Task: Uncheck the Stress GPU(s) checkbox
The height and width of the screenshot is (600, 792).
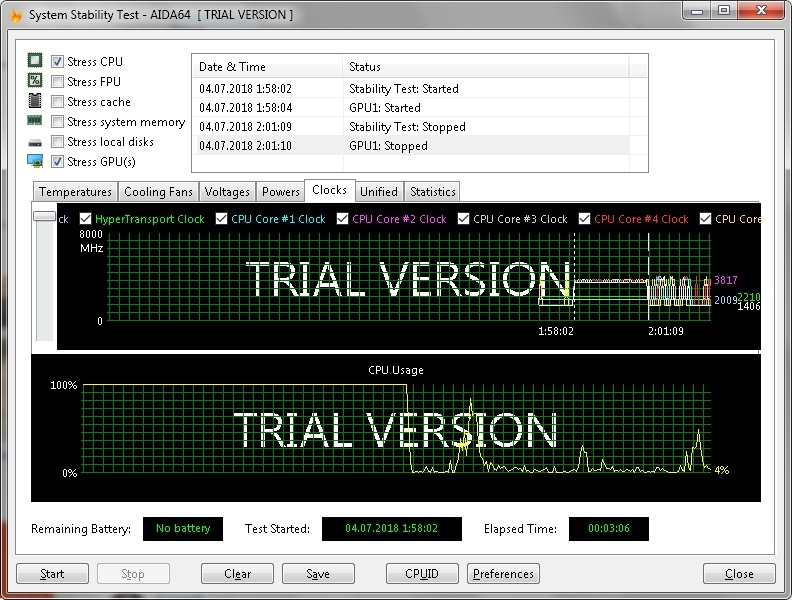Action: (x=58, y=162)
